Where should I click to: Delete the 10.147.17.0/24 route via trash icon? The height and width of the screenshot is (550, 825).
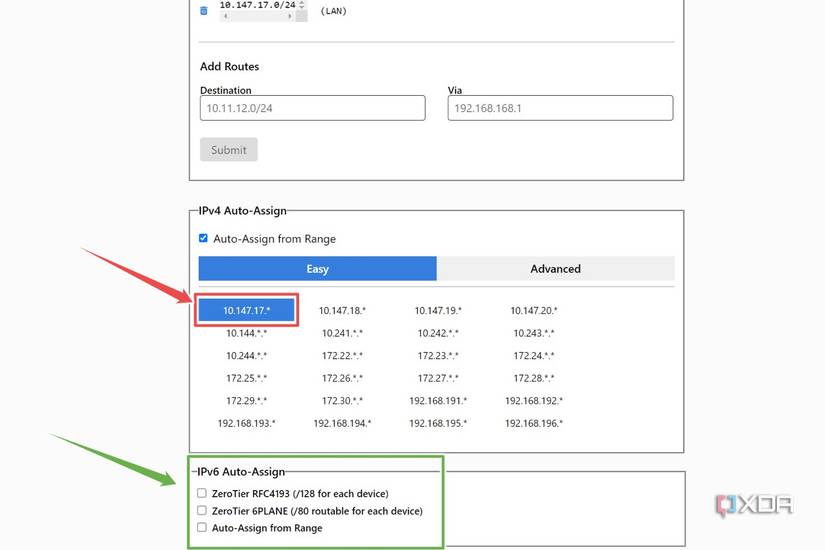pyautogui.click(x=204, y=11)
